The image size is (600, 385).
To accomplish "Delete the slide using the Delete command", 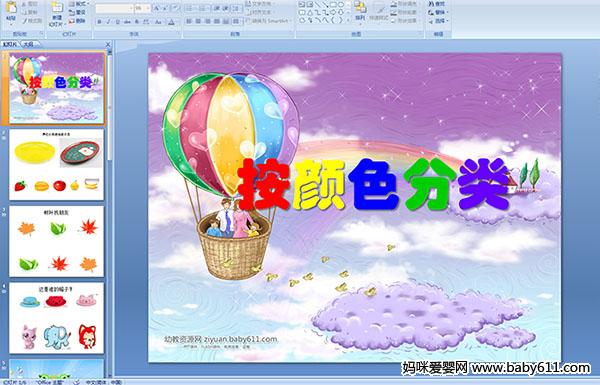I will 77,21.
